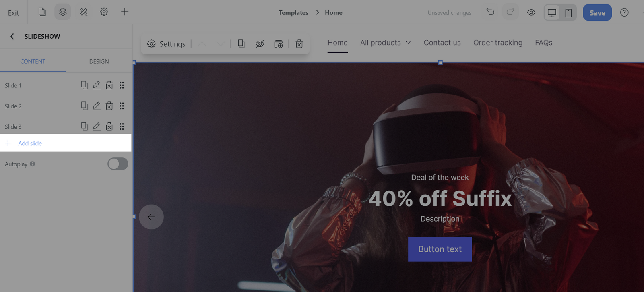Open the section Settings button
The width and height of the screenshot is (644, 292).
[166, 44]
